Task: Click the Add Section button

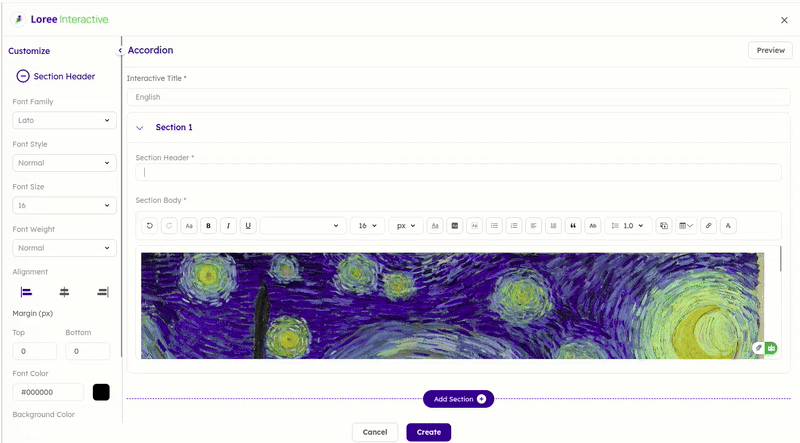Action: (x=458, y=399)
